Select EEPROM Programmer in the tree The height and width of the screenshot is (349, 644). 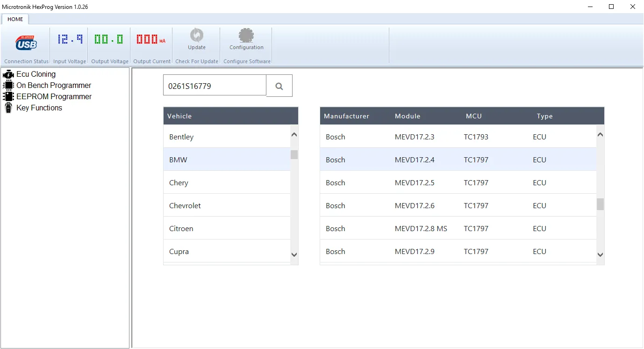pos(54,96)
